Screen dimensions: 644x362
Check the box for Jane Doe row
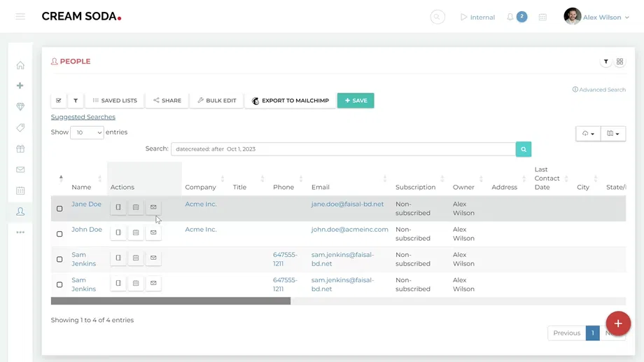click(x=59, y=209)
